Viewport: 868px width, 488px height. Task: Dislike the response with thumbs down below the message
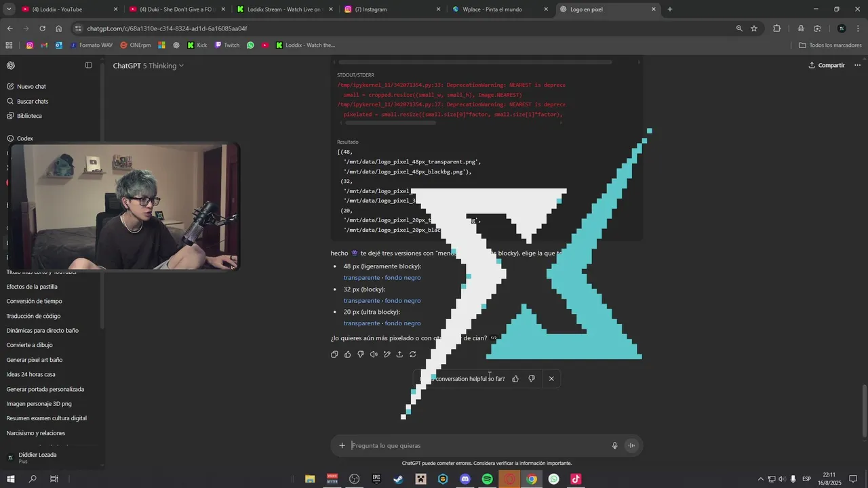[361, 354]
